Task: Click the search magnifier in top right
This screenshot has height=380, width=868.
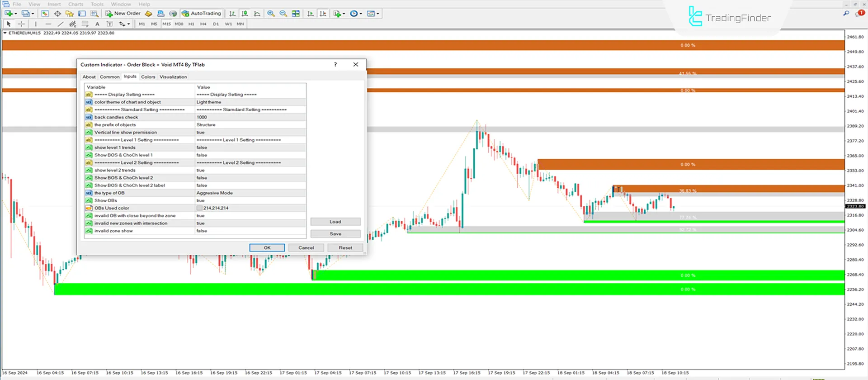Action: [x=846, y=14]
